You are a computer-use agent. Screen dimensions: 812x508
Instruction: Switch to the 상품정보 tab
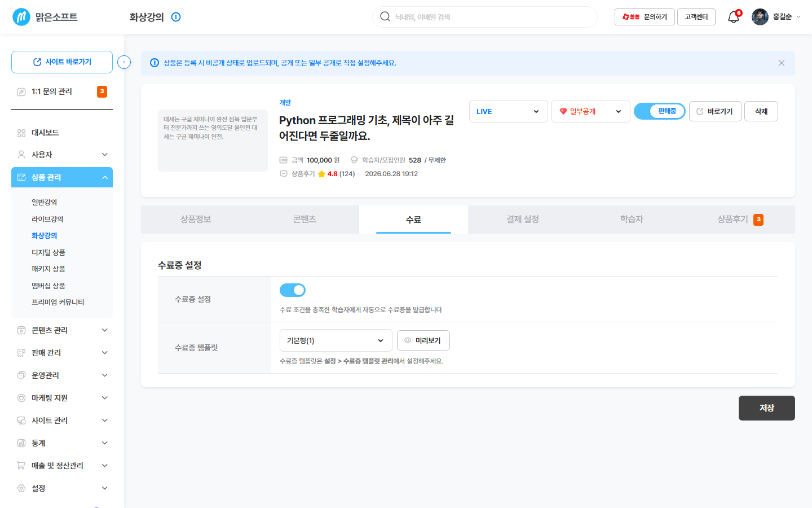click(196, 219)
